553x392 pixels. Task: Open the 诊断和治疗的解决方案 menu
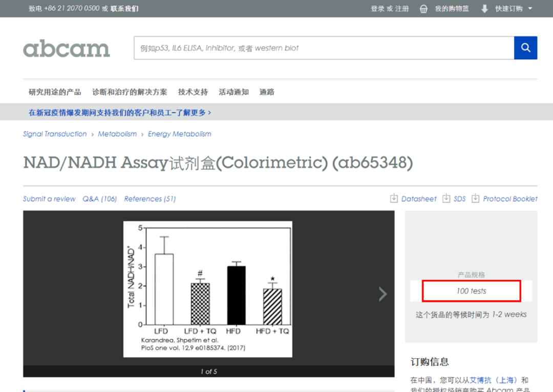[130, 92]
